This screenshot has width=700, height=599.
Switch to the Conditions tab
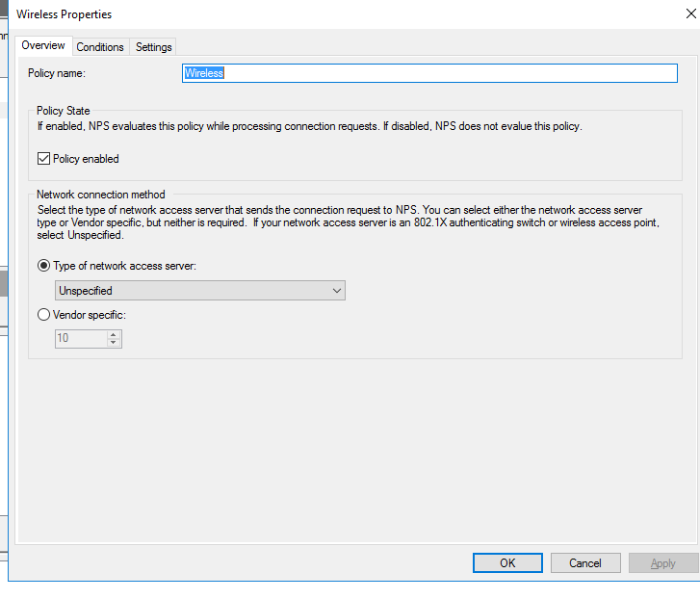tap(100, 47)
